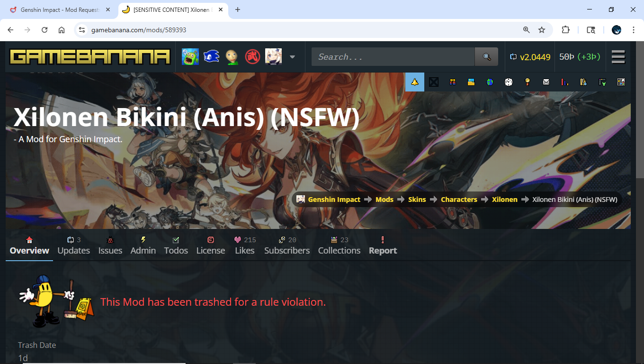
Task: Open the browser zoom indicator
Action: click(x=526, y=30)
